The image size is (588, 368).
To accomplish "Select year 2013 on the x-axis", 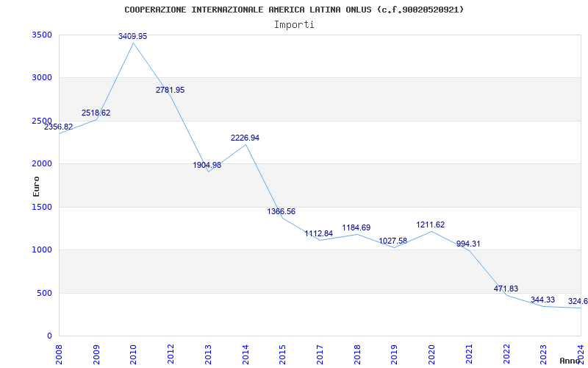I will [x=208, y=354].
